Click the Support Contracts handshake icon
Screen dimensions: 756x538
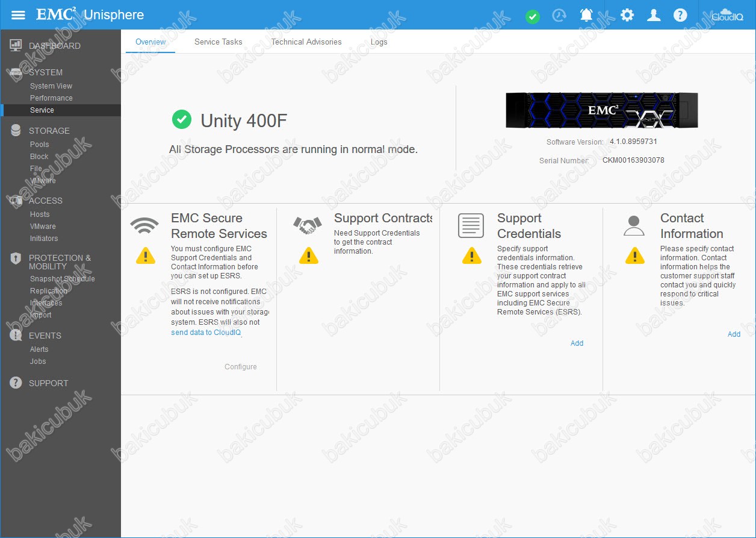tap(308, 225)
